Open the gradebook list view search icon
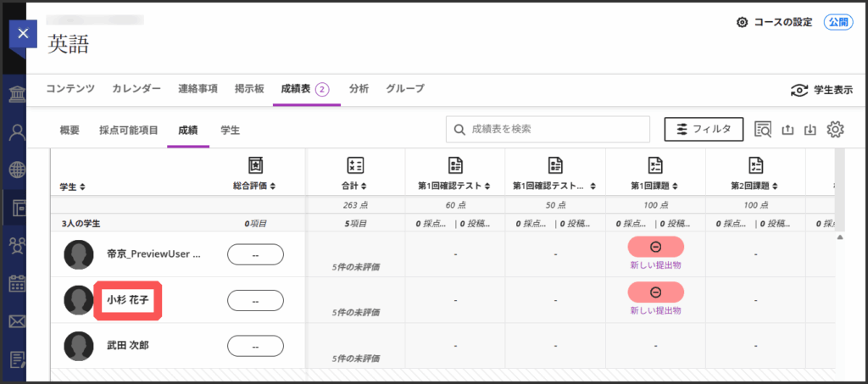 point(762,129)
